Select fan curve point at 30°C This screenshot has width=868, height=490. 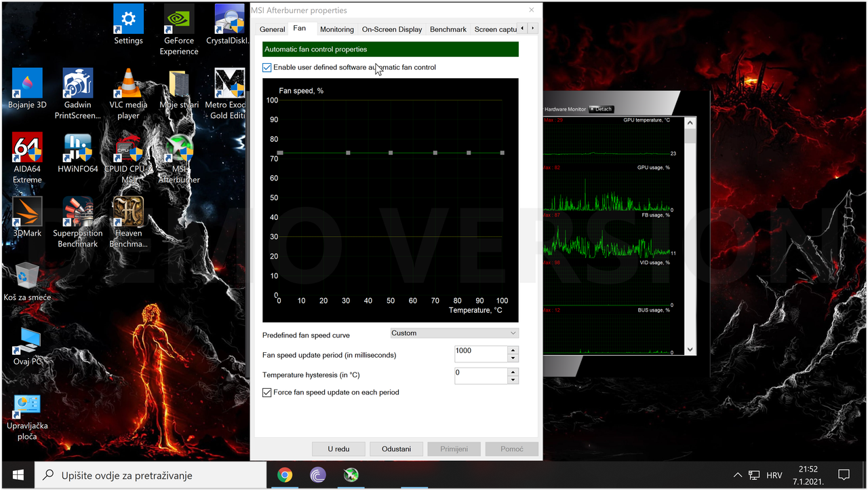point(348,153)
